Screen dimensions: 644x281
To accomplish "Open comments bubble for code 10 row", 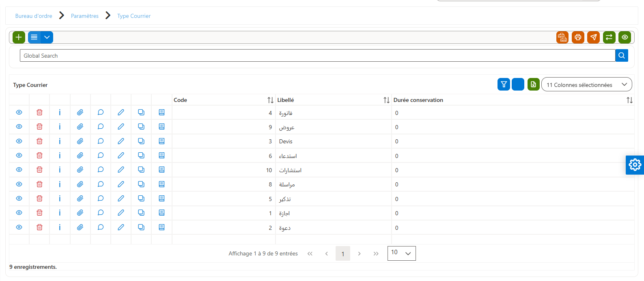I will [101, 170].
